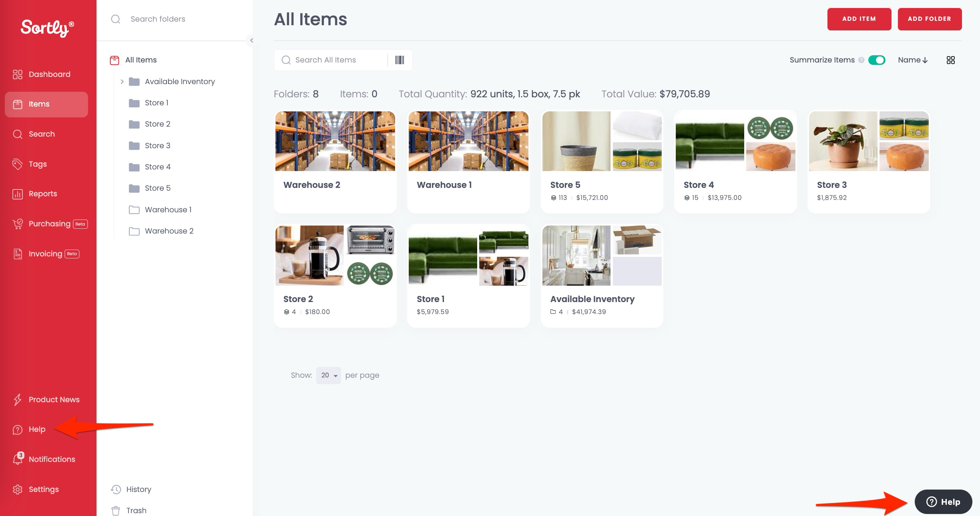Change sort order via Name dropdown
The width and height of the screenshot is (980, 516).
pyautogui.click(x=912, y=60)
